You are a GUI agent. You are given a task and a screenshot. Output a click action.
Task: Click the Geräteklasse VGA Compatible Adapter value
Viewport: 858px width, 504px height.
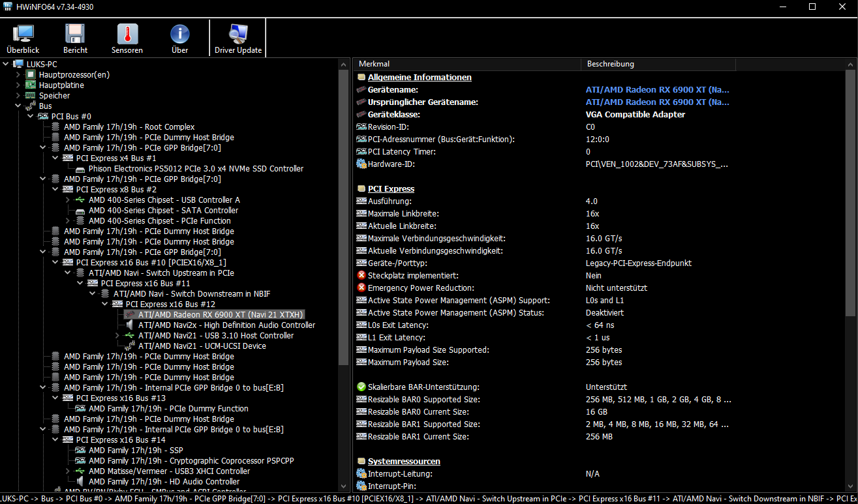(x=636, y=115)
